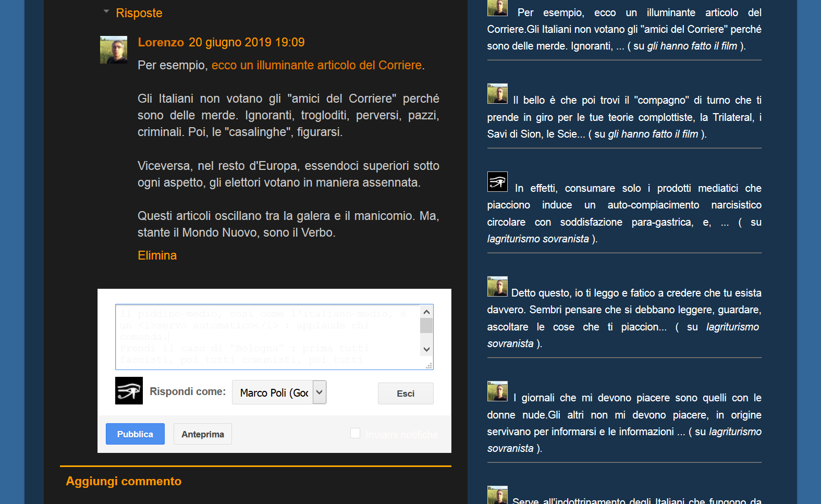The height and width of the screenshot is (504, 821).
Task: Click the Aggiungi commento link
Action: pyautogui.click(x=124, y=481)
